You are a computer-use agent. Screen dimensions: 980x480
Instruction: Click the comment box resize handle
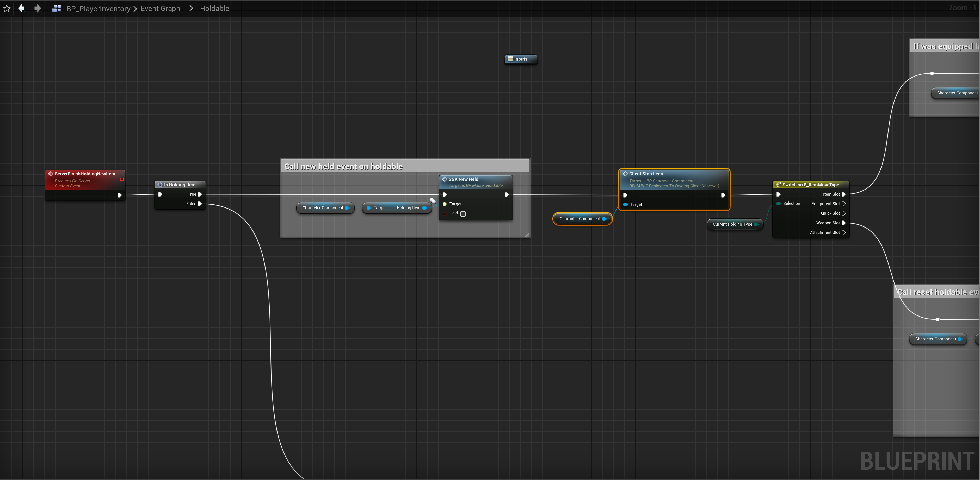(x=527, y=235)
